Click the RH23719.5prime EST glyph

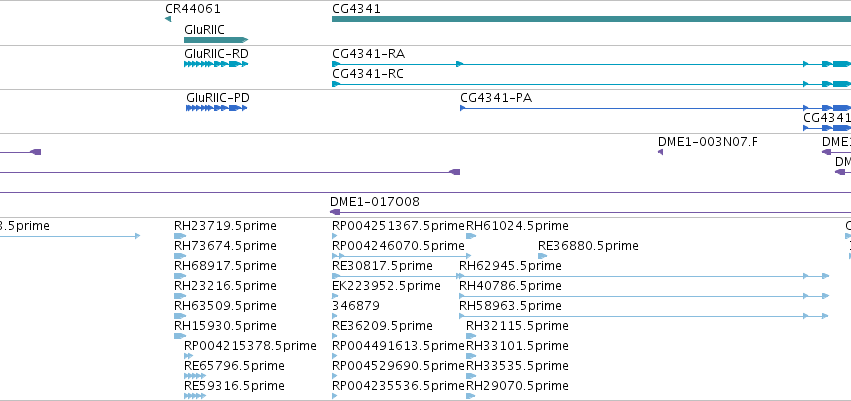click(180, 236)
